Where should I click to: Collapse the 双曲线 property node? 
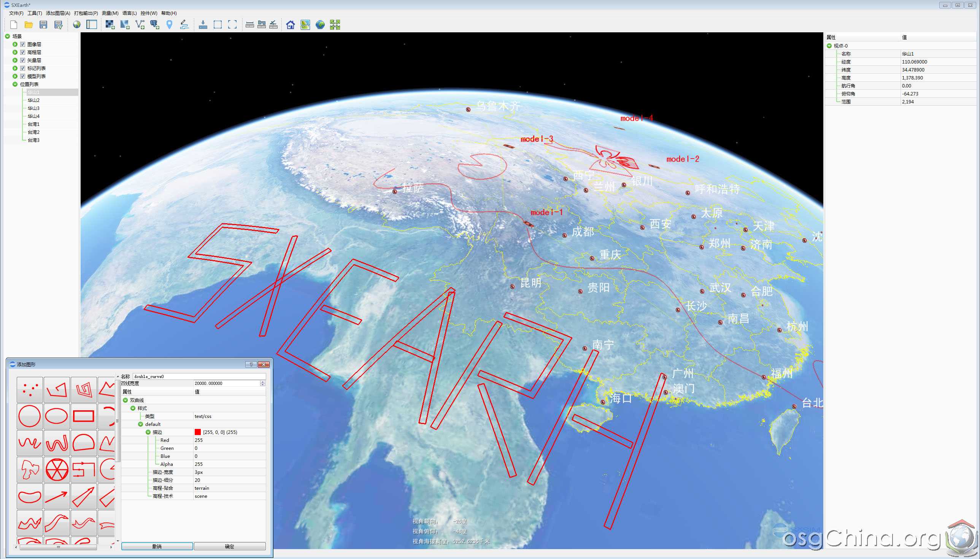tap(125, 400)
